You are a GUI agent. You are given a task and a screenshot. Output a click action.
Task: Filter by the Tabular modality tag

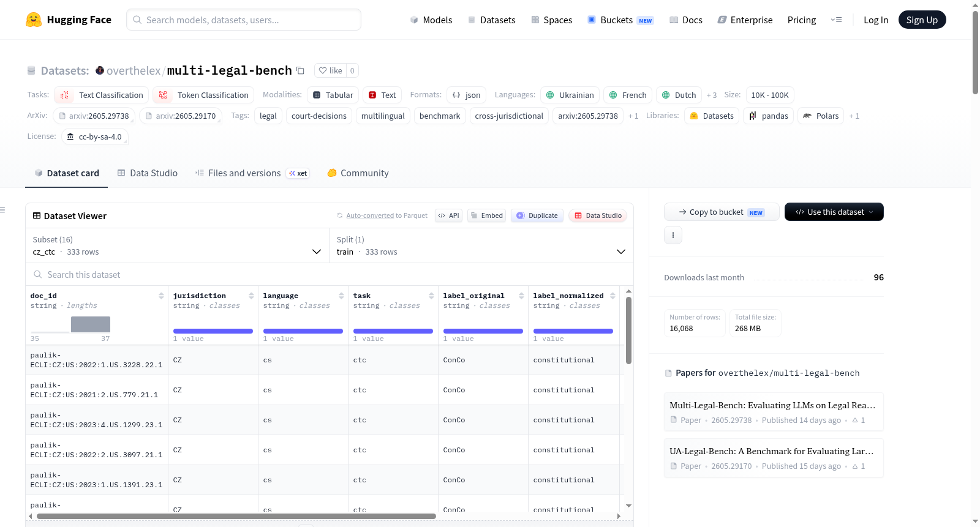click(x=333, y=95)
